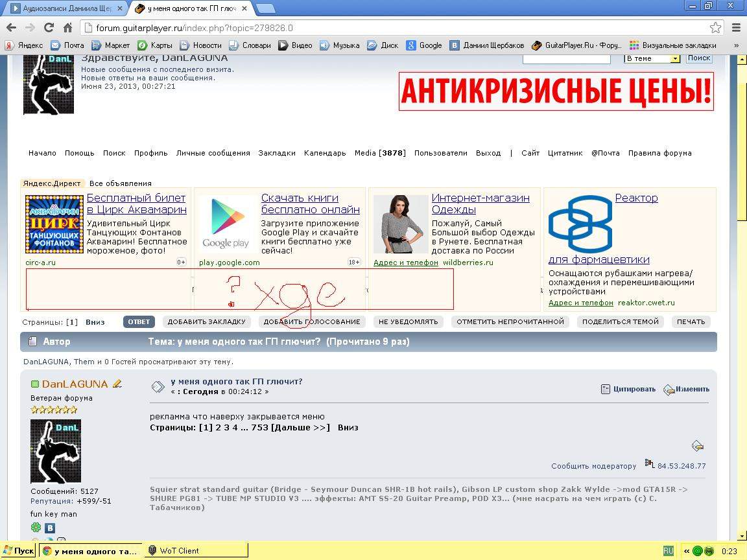Viewport: 747px width, 560px height.
Task: Click the ДОБАВИТЬ ЗАКЛАДКУ button
Action: point(206,322)
